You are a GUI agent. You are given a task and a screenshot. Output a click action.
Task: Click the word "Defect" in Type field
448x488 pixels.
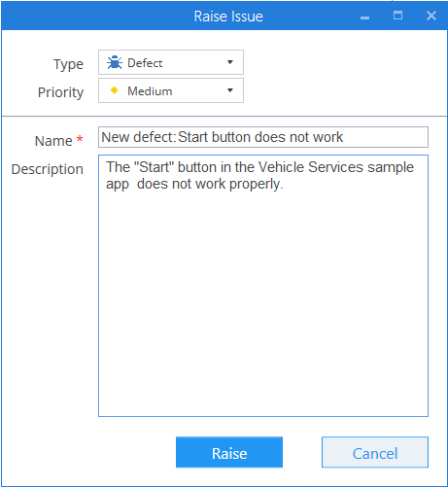[x=145, y=63]
